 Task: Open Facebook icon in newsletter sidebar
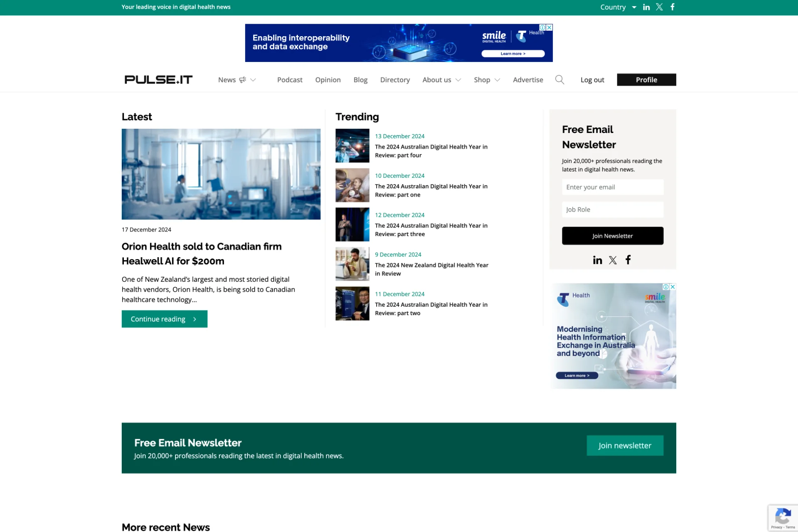[628, 260]
